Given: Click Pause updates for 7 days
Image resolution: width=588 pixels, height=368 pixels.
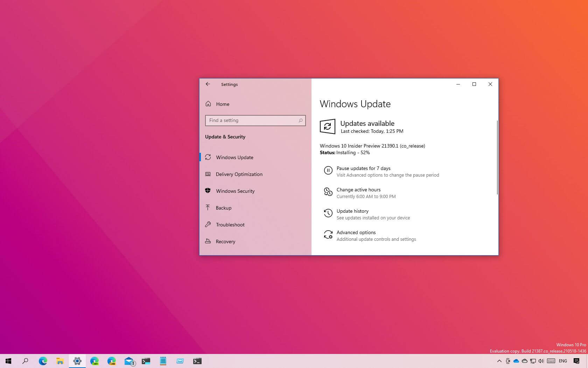Looking at the screenshot, I should pyautogui.click(x=363, y=168).
